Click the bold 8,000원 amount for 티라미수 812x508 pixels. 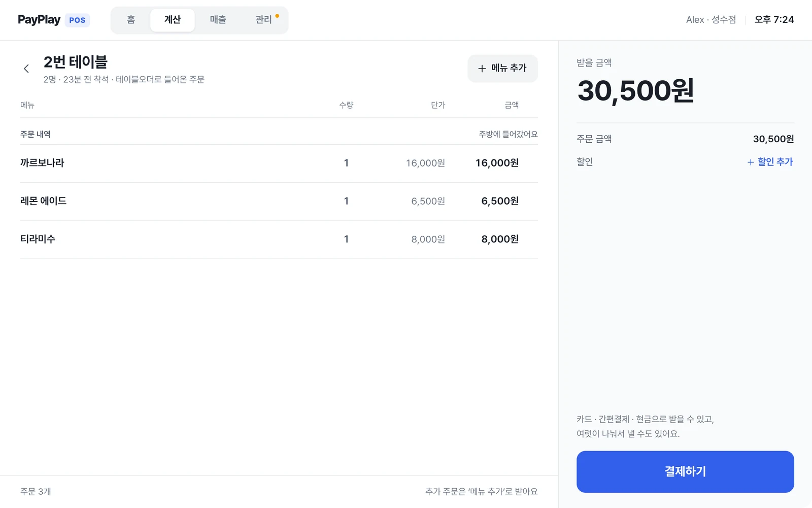click(x=500, y=239)
